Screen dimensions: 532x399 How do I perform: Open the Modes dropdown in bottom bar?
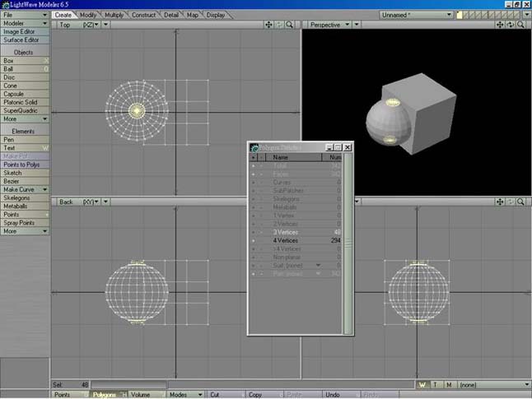click(185, 395)
